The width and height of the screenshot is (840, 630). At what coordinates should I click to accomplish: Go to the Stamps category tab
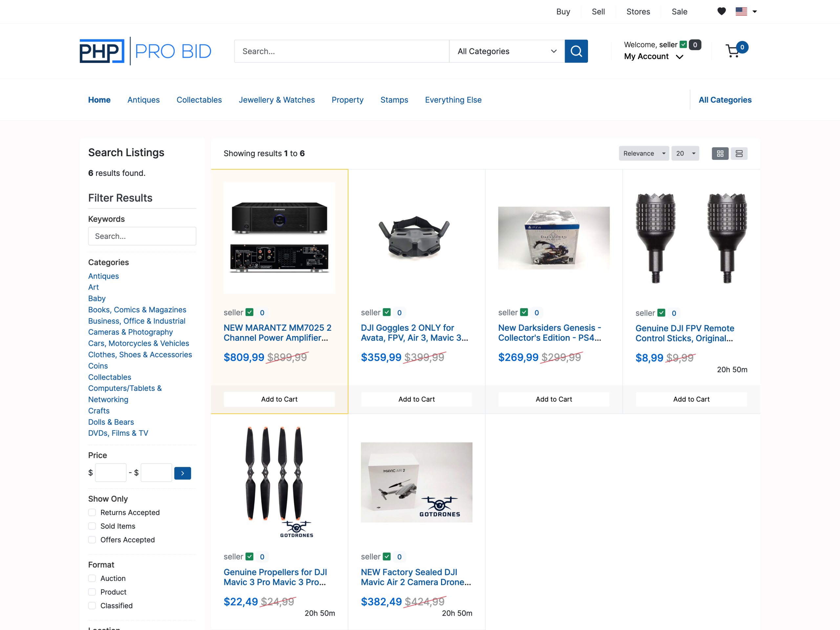pos(394,100)
